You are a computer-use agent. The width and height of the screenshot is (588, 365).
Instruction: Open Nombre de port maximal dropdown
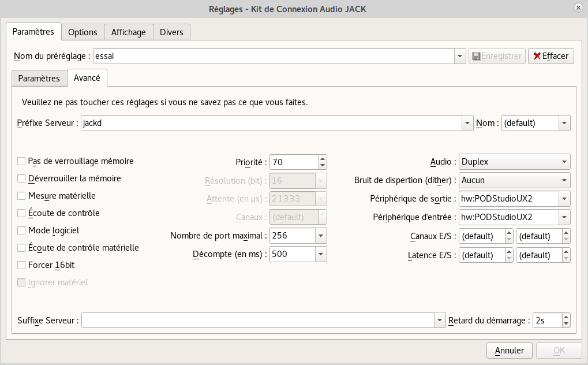[x=321, y=236]
